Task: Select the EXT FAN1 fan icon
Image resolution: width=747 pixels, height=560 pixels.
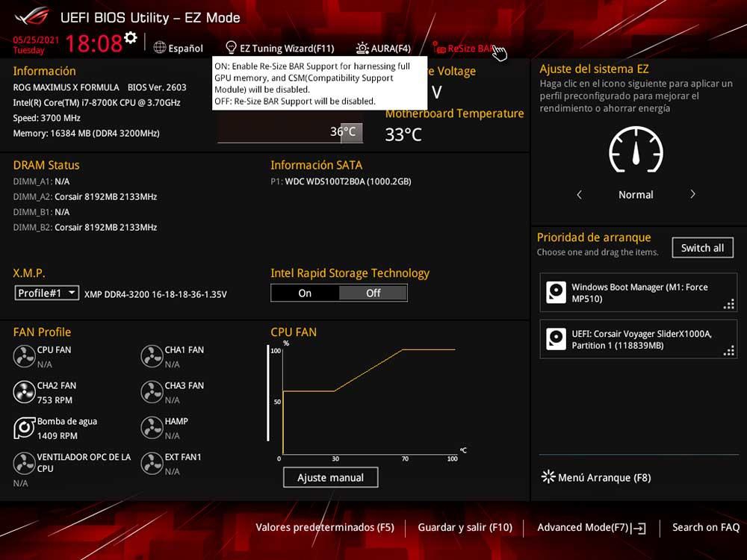Action: coord(152,464)
